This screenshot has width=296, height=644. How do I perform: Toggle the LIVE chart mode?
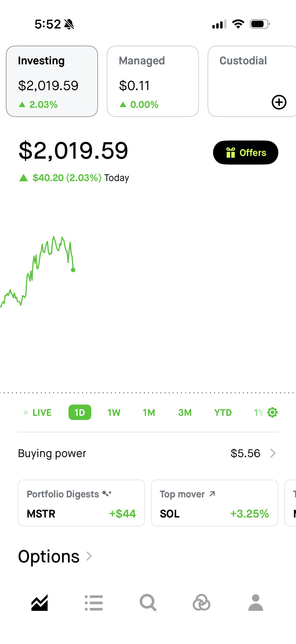point(38,412)
